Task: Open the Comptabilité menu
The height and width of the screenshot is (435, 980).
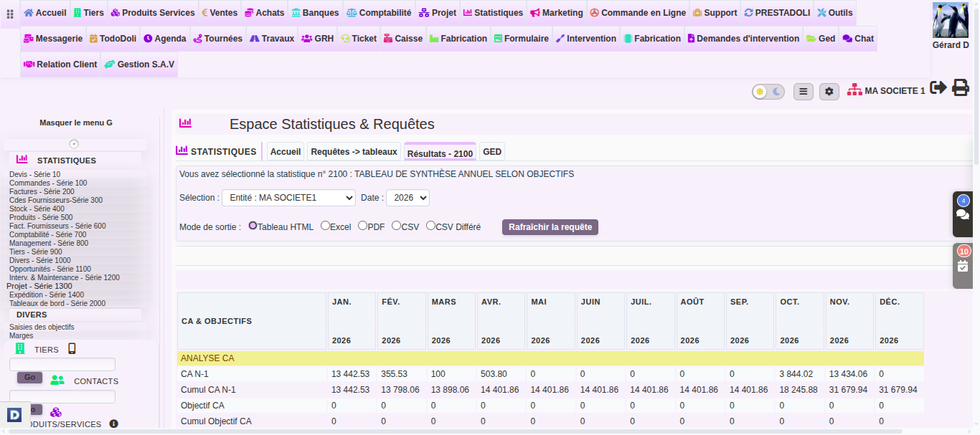Action: point(379,13)
